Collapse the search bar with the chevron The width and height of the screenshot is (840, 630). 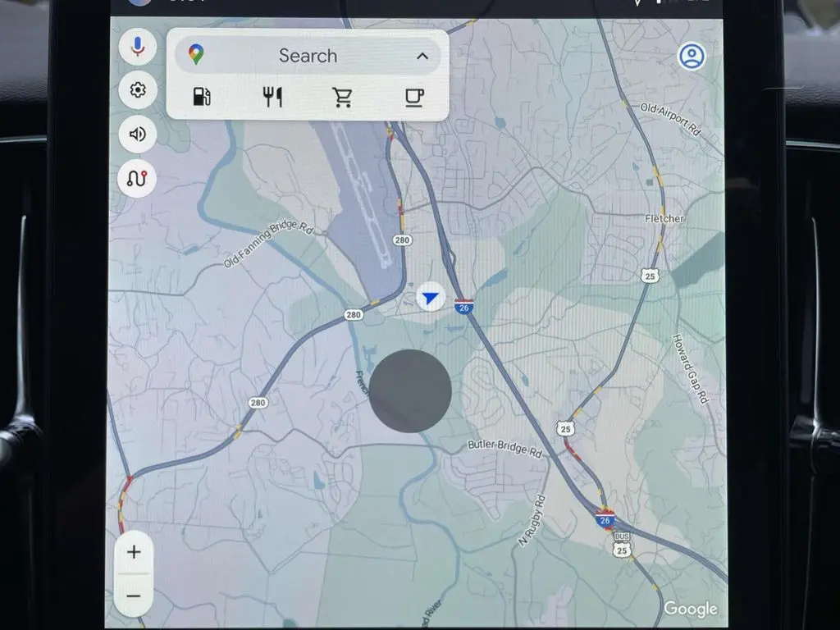tap(422, 56)
